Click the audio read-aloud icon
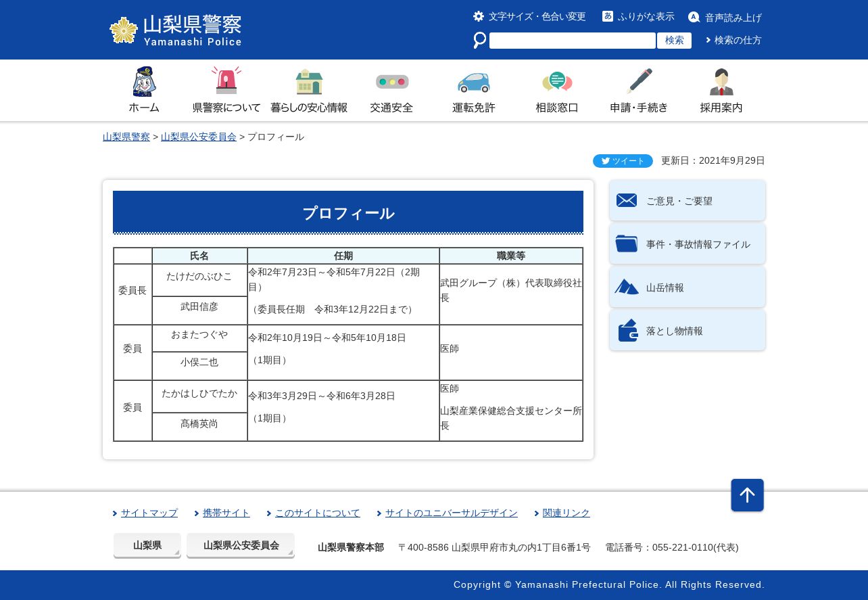The height and width of the screenshot is (600, 868). pyautogui.click(x=694, y=17)
